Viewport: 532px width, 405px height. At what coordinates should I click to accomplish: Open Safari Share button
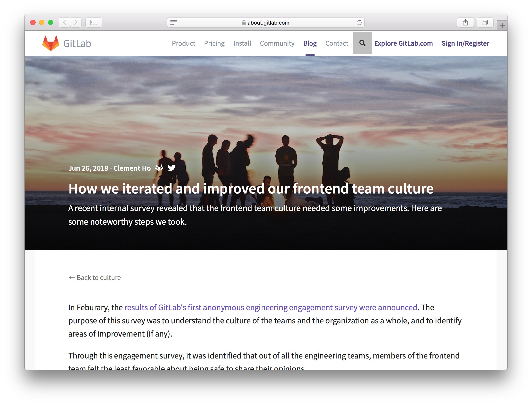(x=465, y=22)
